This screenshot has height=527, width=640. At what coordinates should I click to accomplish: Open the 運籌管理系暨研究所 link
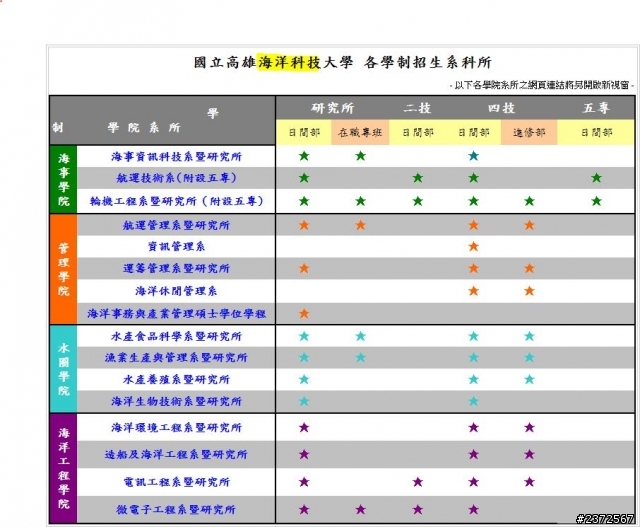tap(176, 268)
